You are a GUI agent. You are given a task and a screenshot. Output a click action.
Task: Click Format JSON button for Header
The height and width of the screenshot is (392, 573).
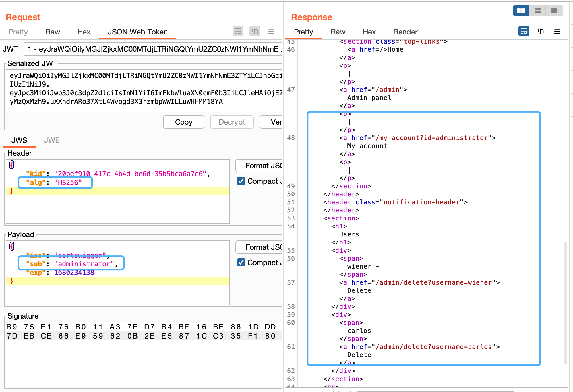tap(260, 166)
